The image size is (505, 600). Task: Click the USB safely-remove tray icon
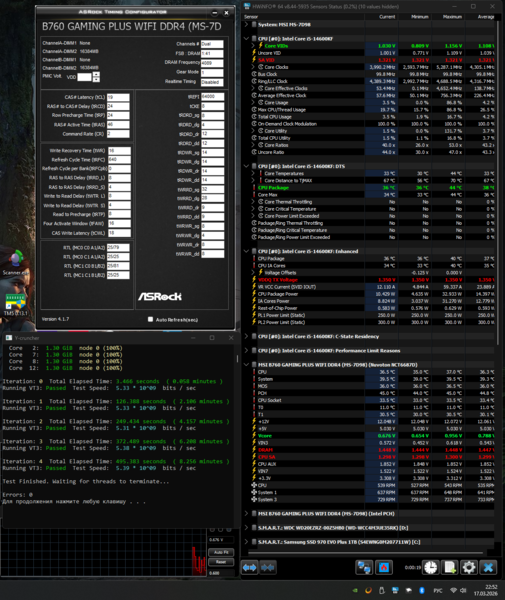381,590
